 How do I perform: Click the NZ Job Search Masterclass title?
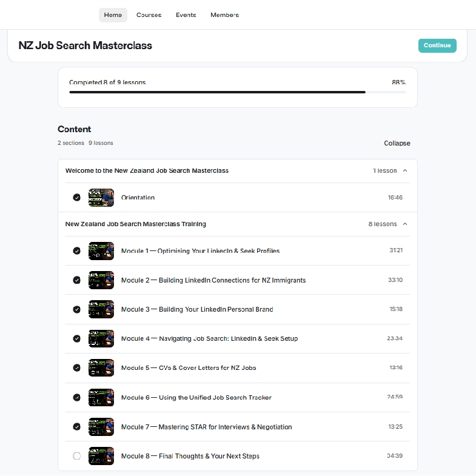pos(85,45)
